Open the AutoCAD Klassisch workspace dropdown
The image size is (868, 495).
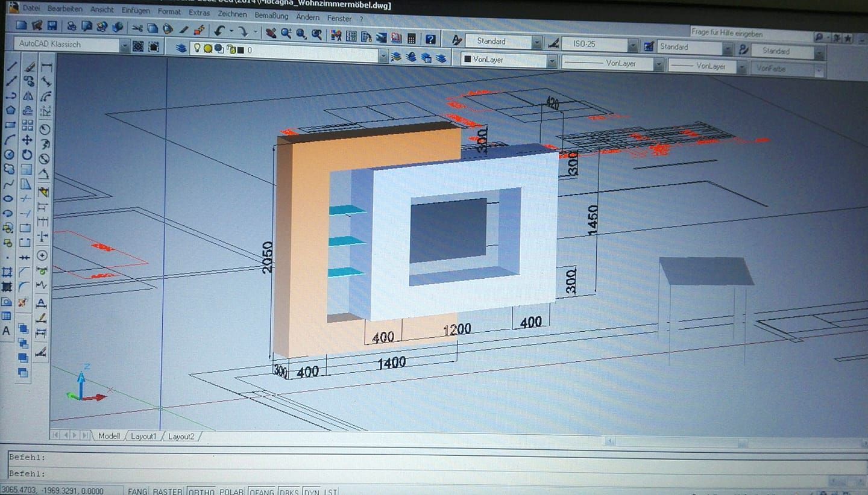tap(124, 46)
